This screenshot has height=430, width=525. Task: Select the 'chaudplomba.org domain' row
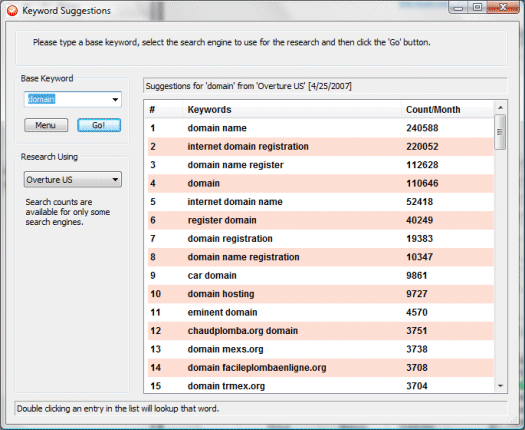click(320, 331)
